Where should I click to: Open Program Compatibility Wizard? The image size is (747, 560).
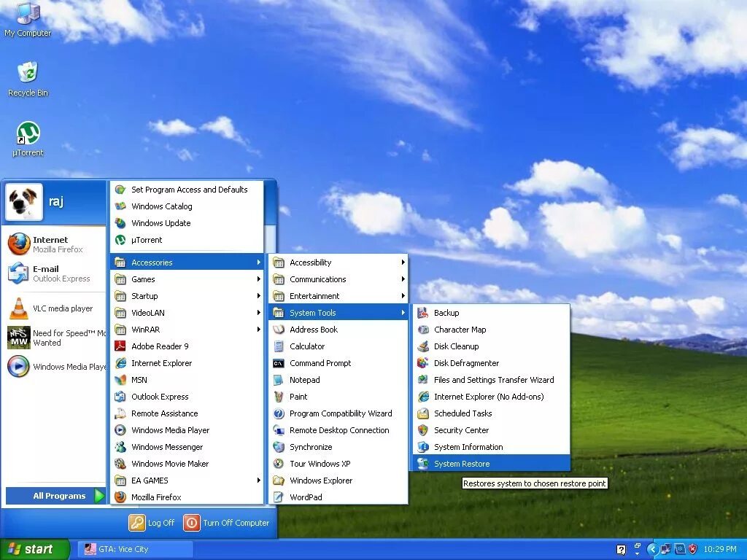pyautogui.click(x=338, y=413)
